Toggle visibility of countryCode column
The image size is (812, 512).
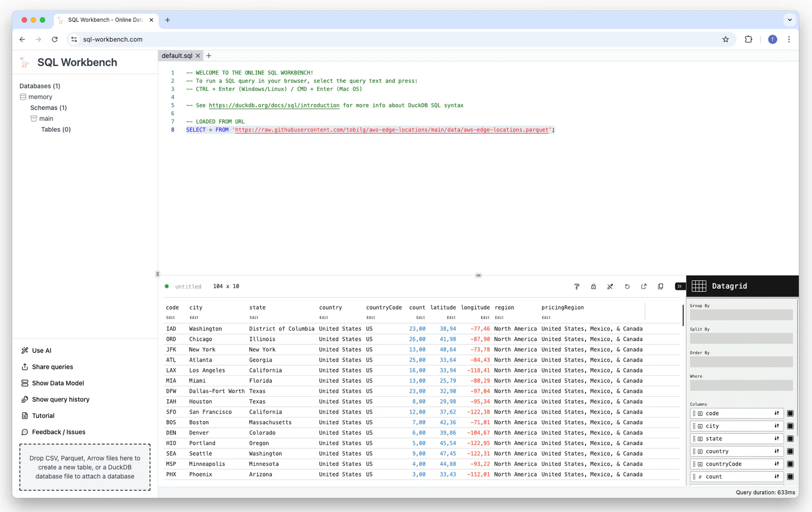tap(790, 464)
